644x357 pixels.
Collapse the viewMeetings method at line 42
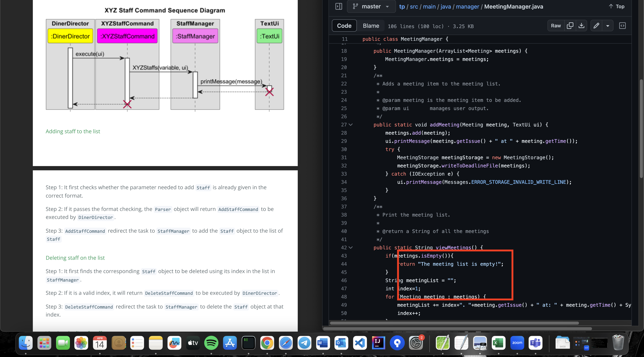pyautogui.click(x=351, y=247)
